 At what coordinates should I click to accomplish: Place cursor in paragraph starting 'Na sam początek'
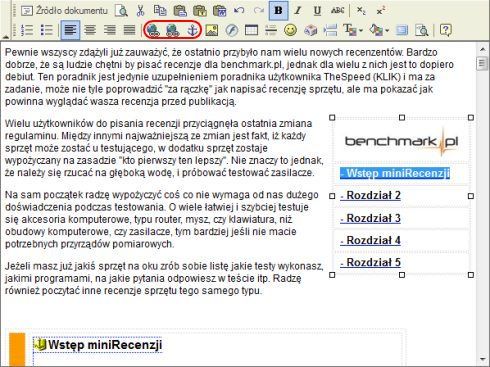pyautogui.click(x=162, y=219)
